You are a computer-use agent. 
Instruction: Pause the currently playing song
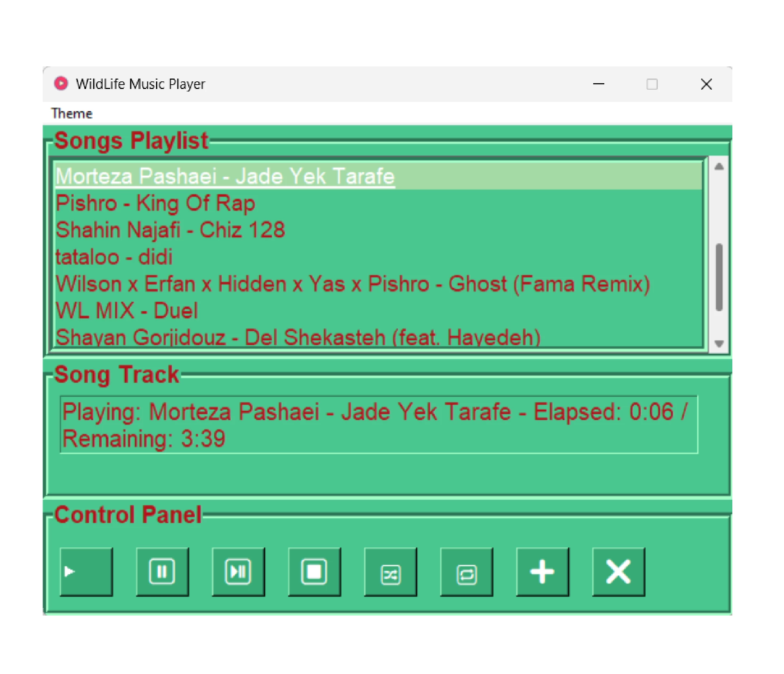[x=162, y=571]
